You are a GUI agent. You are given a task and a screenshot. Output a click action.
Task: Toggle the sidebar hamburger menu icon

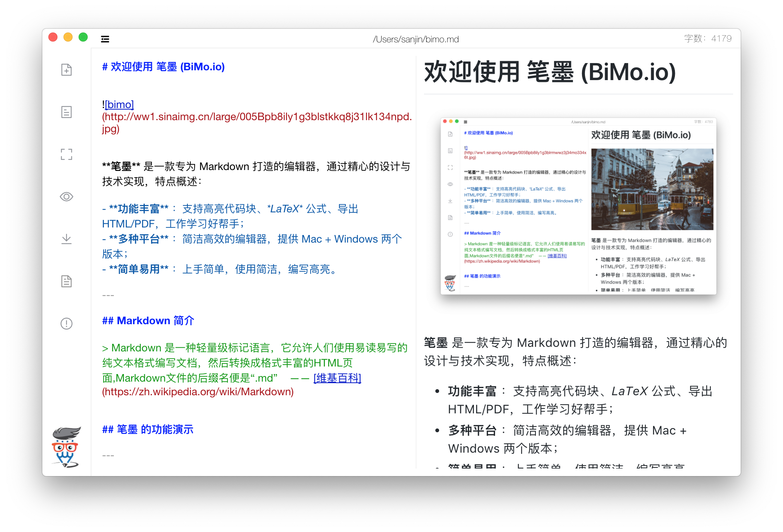[105, 39]
